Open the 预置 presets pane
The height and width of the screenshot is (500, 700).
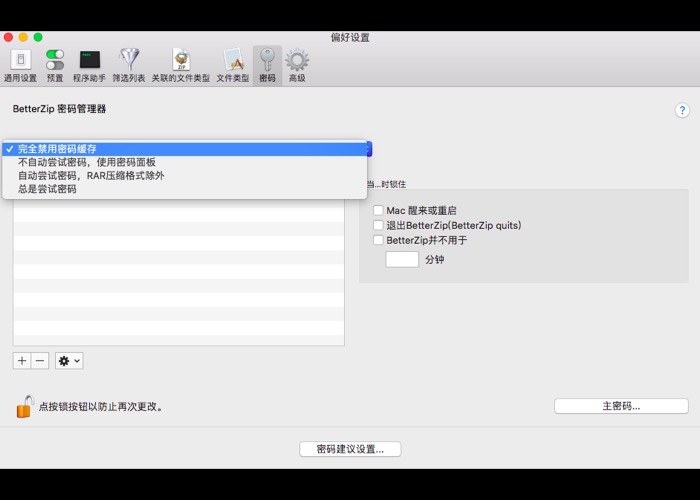[x=55, y=64]
